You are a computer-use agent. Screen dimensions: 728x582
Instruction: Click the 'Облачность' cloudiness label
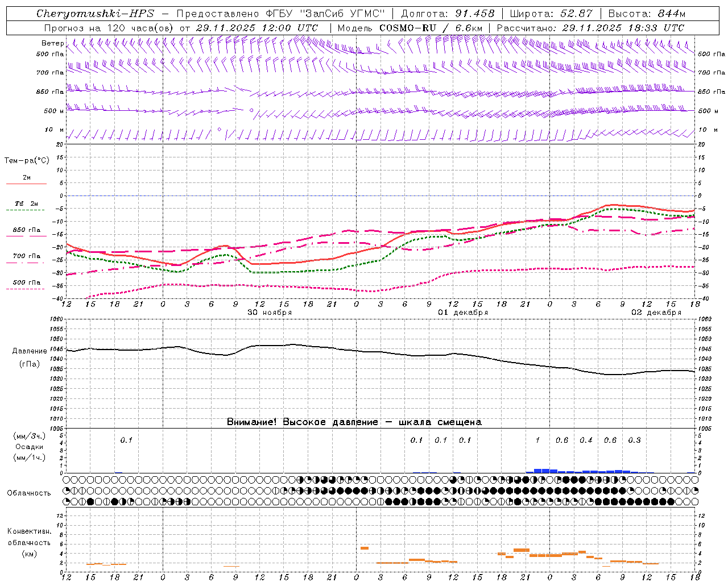(29, 493)
